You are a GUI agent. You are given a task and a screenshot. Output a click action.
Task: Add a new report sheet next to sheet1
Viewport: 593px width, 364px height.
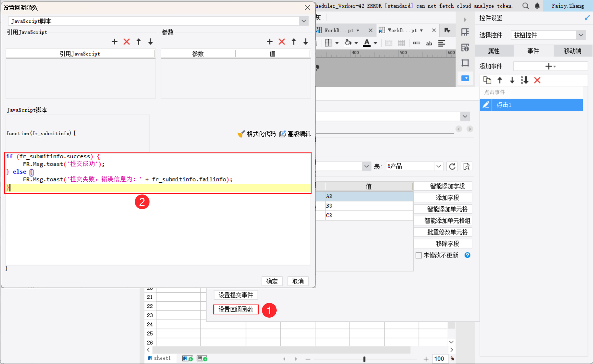(x=188, y=359)
